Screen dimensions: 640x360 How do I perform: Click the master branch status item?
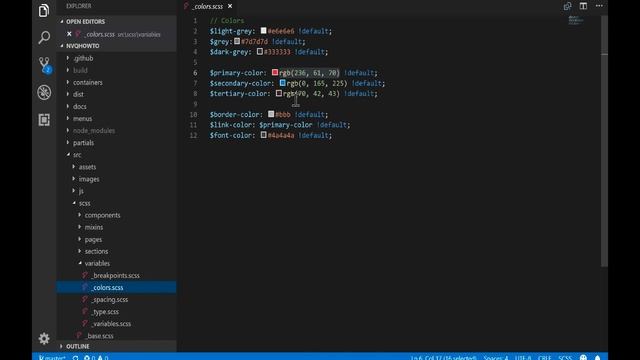click(x=52, y=357)
